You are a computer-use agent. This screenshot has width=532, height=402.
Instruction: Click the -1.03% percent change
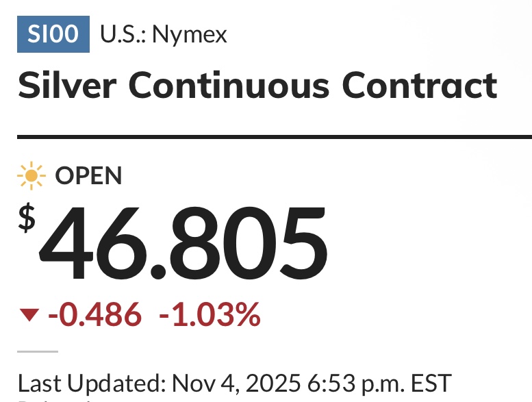click(210, 316)
